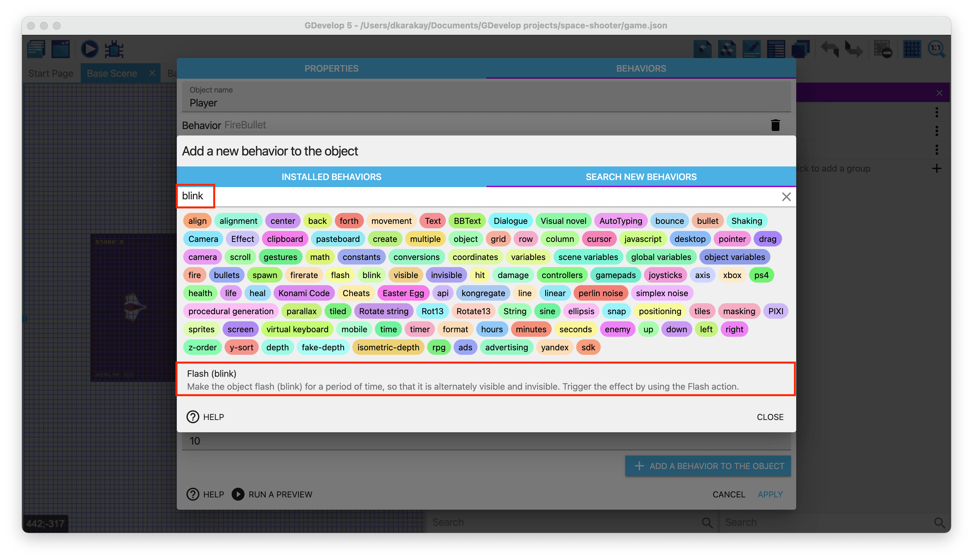Toggle the 'perlin noise' tag chip
973x560 pixels.
pos(600,293)
